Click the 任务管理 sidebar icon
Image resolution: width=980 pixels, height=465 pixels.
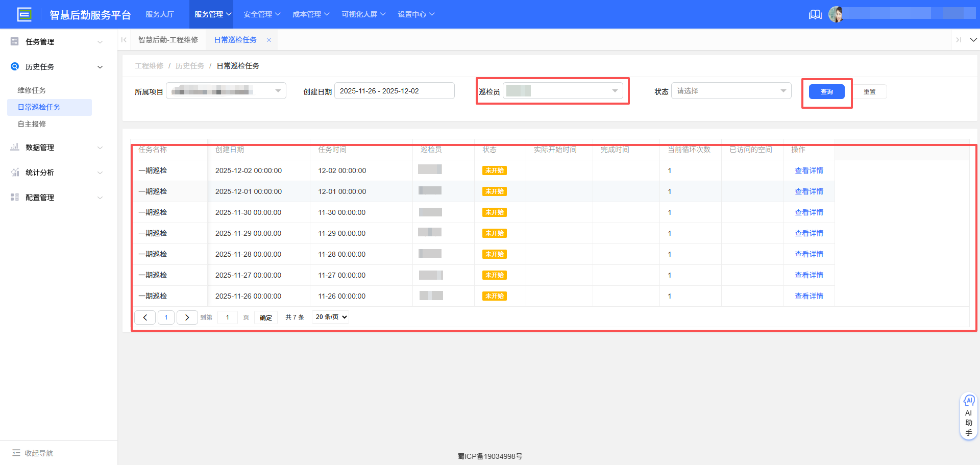coord(14,41)
